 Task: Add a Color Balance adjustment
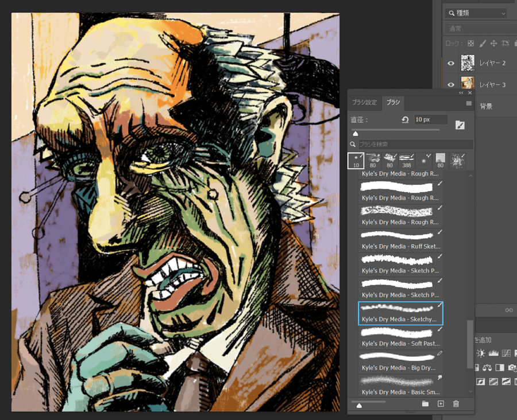click(x=487, y=368)
